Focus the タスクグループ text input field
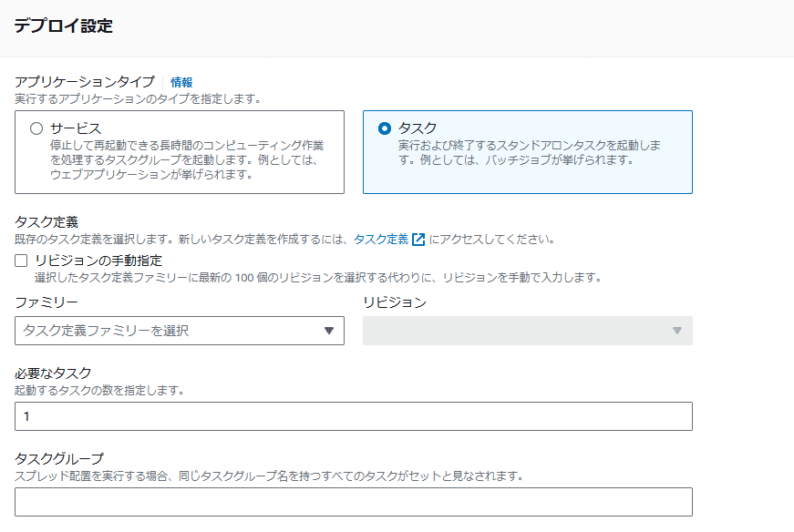Image resolution: width=794 pixels, height=532 pixels. [354, 502]
